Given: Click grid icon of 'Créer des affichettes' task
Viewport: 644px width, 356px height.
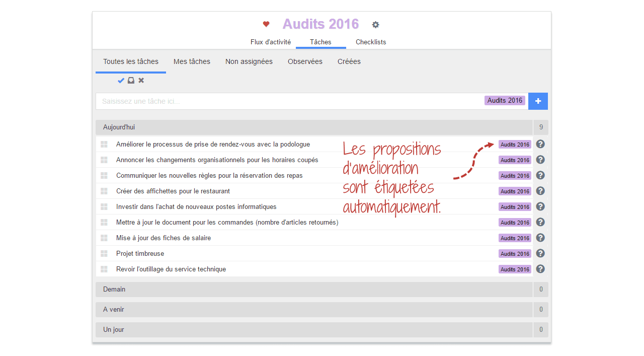Looking at the screenshot, I should pos(104,191).
